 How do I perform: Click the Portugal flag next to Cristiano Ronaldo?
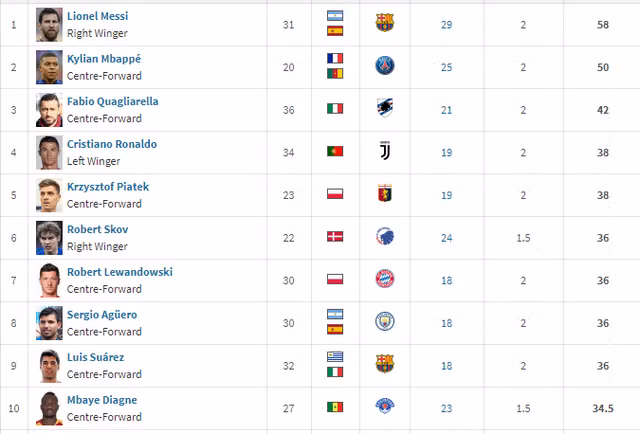(x=335, y=152)
